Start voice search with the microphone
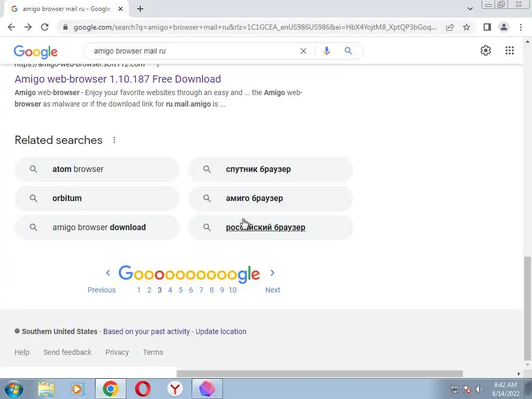The image size is (532, 399). [x=326, y=51]
